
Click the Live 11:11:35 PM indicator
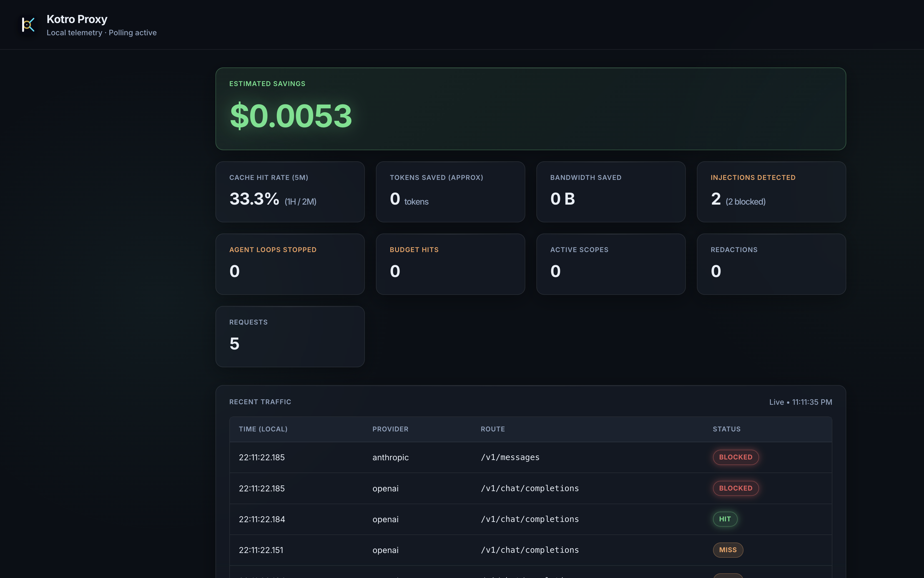(x=800, y=402)
